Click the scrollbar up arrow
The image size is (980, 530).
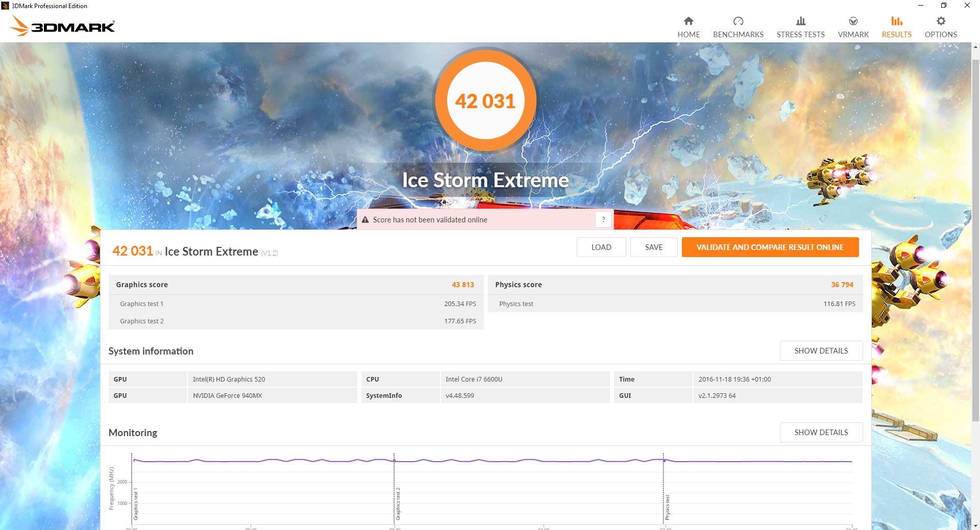(975, 46)
